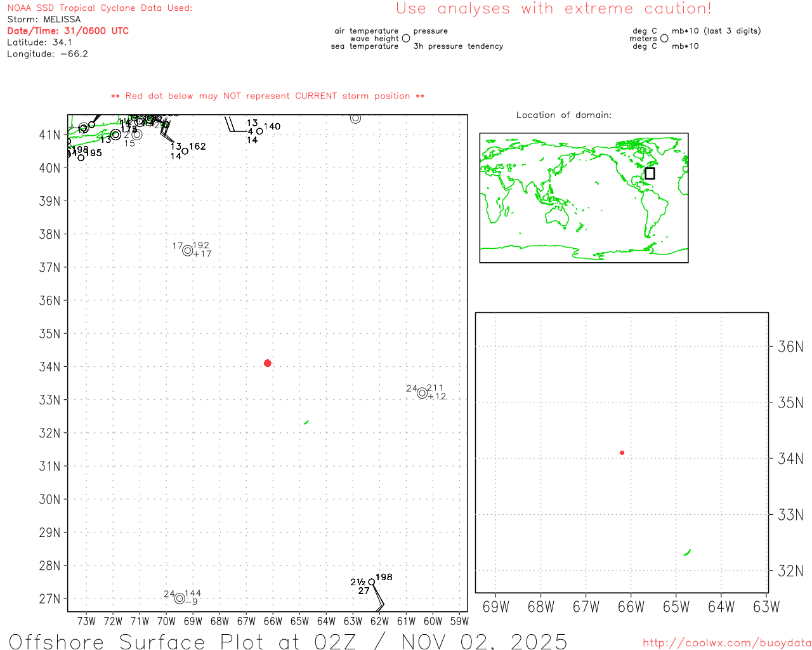Click the Date/Time 31/0600 UTC text
The height and width of the screenshot is (650, 812).
[x=68, y=30]
